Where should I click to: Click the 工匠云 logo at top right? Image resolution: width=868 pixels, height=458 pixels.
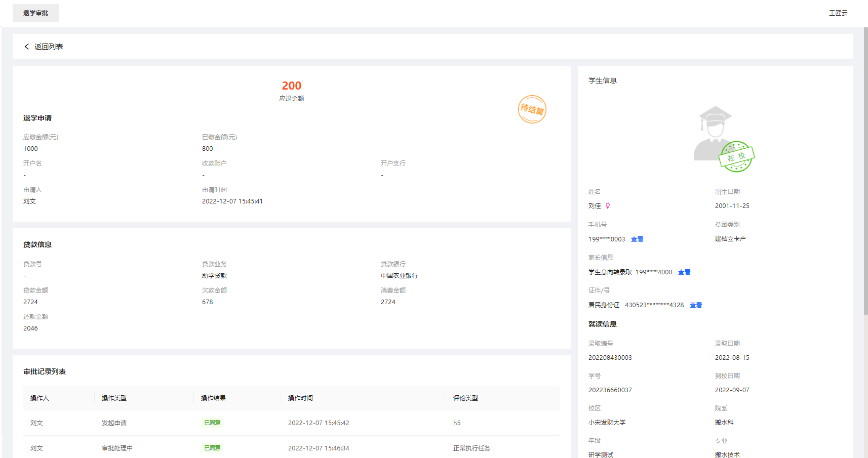click(x=838, y=13)
